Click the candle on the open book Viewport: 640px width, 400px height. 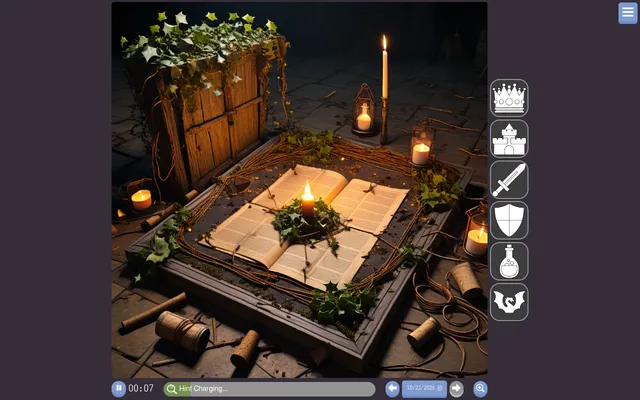point(308,200)
